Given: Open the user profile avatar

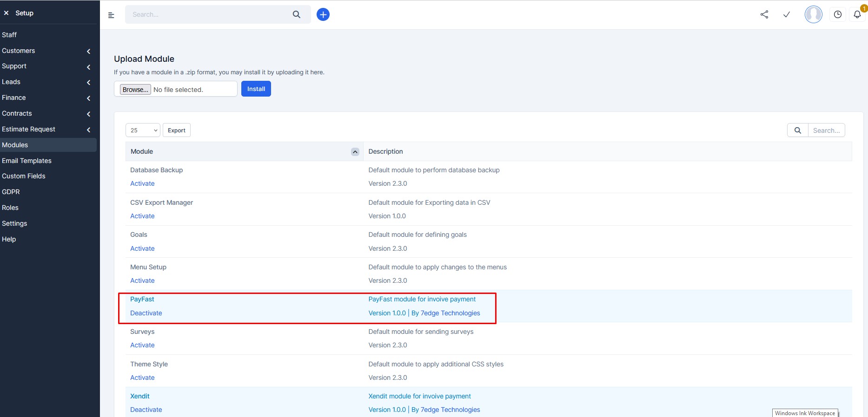Looking at the screenshot, I should 813,14.
